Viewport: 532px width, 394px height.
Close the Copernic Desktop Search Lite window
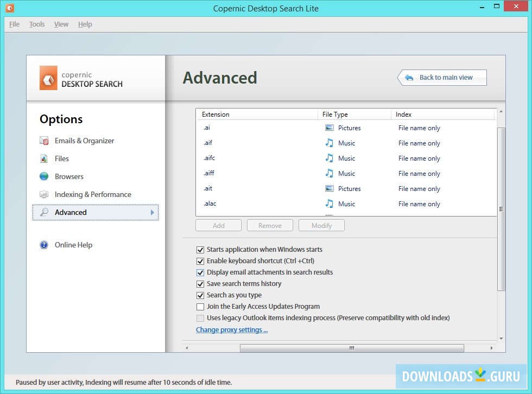pyautogui.click(x=516, y=6)
